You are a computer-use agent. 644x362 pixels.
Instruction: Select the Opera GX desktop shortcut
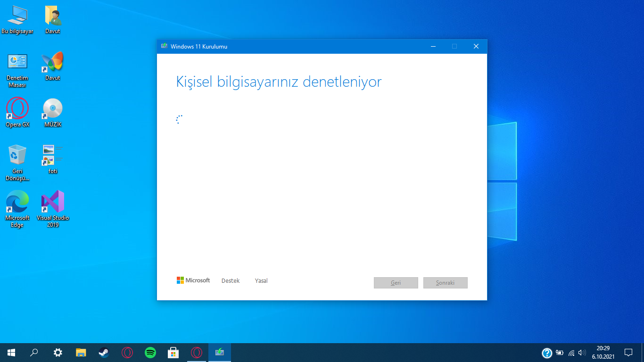point(17,113)
